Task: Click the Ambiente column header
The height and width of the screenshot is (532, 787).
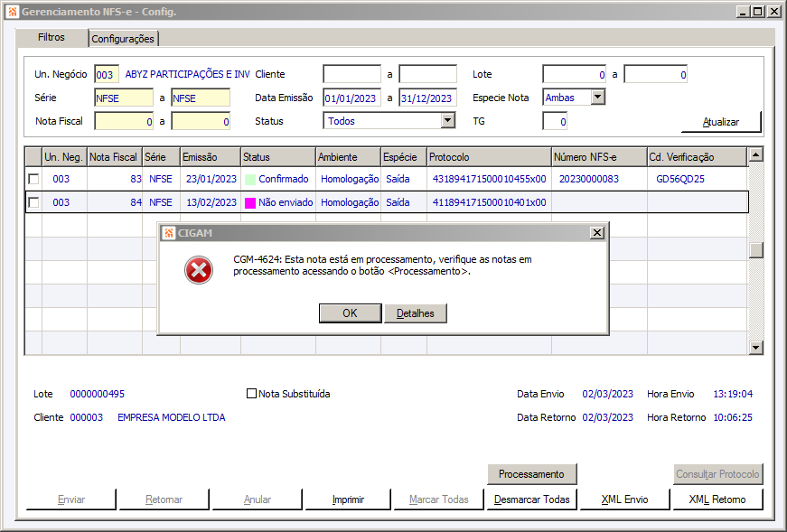Action: pyautogui.click(x=348, y=157)
